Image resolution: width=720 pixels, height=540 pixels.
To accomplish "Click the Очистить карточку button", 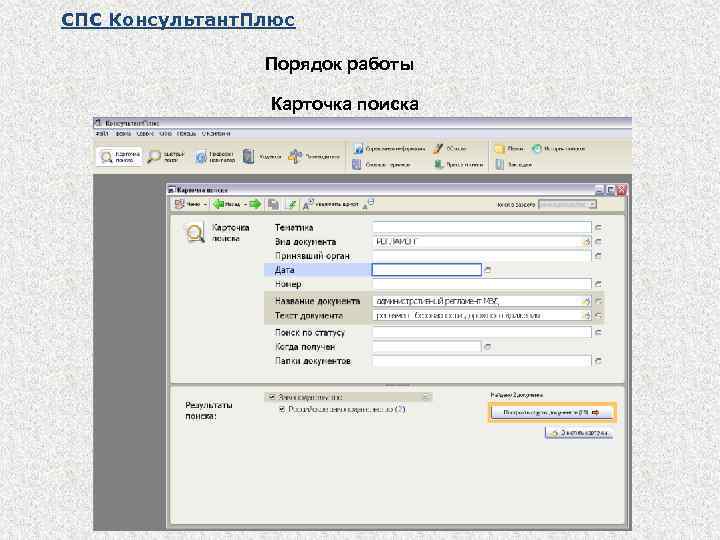I will tap(579, 433).
